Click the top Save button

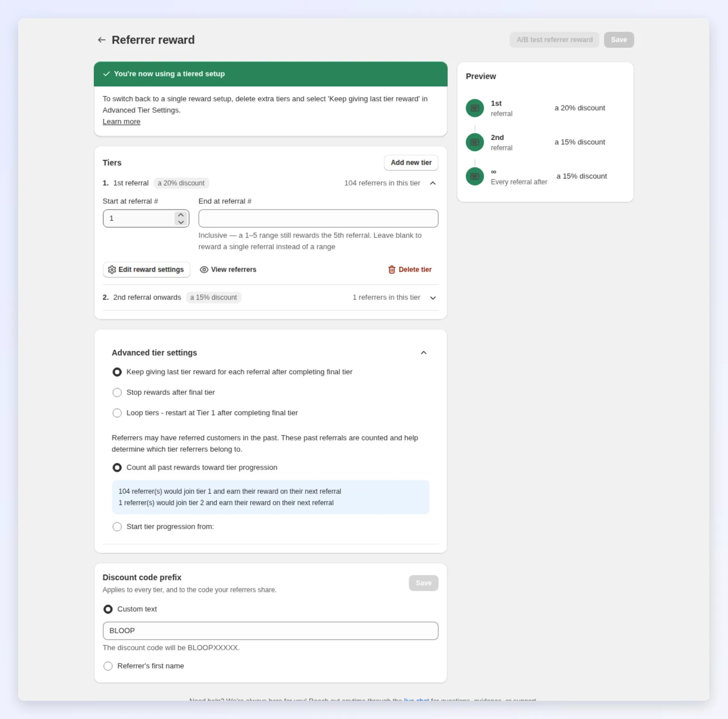pos(619,40)
